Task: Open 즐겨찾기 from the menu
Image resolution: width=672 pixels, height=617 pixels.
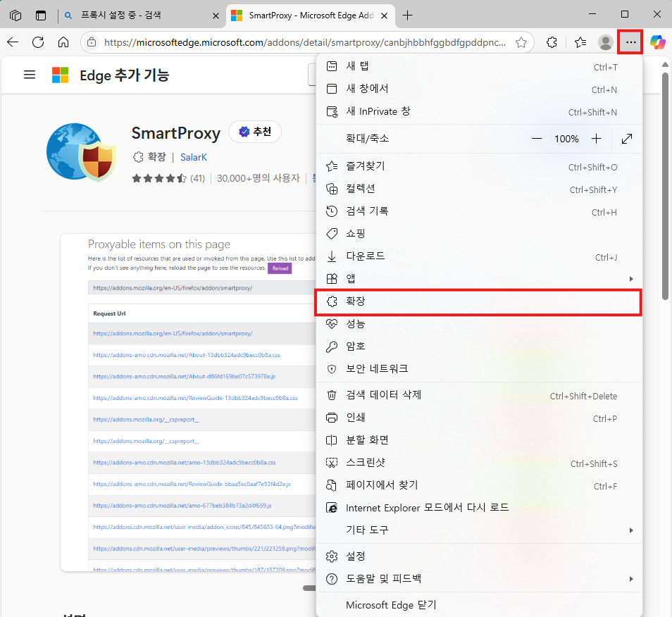Action: [x=479, y=166]
